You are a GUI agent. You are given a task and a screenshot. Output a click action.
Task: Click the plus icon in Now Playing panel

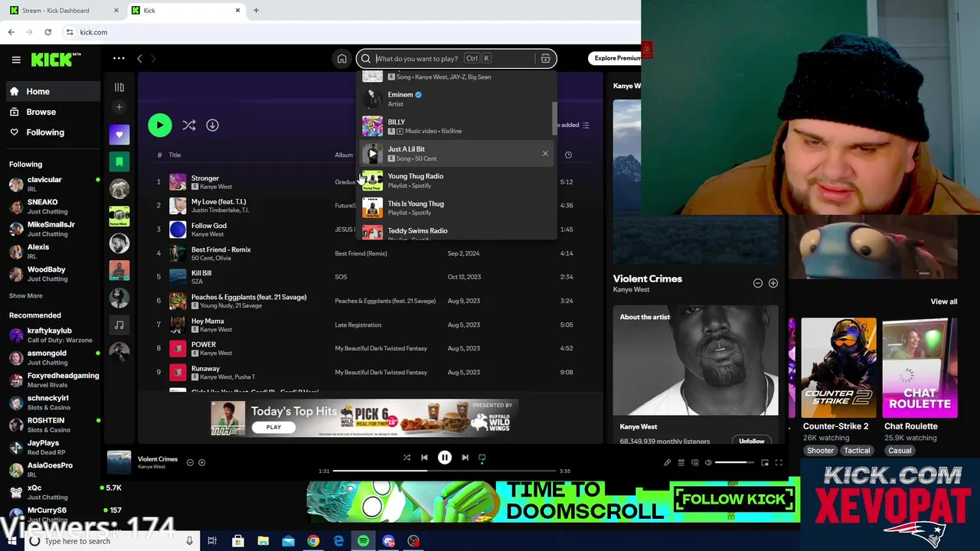click(773, 283)
